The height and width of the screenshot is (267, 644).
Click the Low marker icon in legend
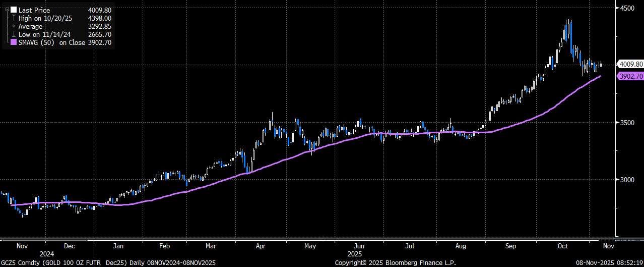(13, 34)
